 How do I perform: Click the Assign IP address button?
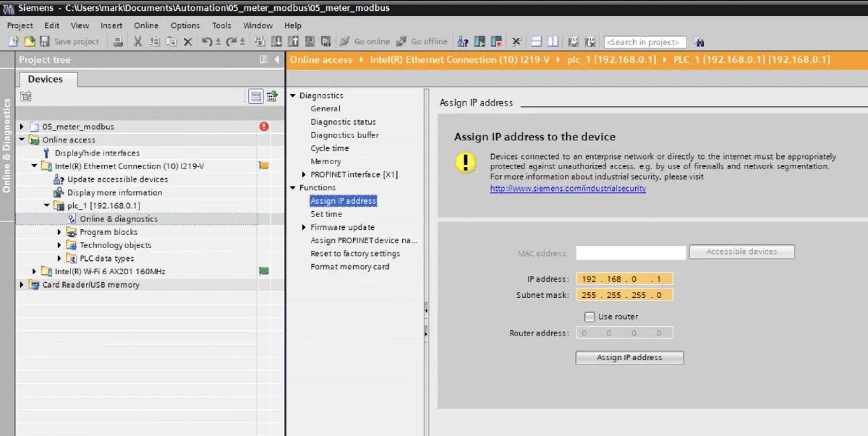(629, 357)
